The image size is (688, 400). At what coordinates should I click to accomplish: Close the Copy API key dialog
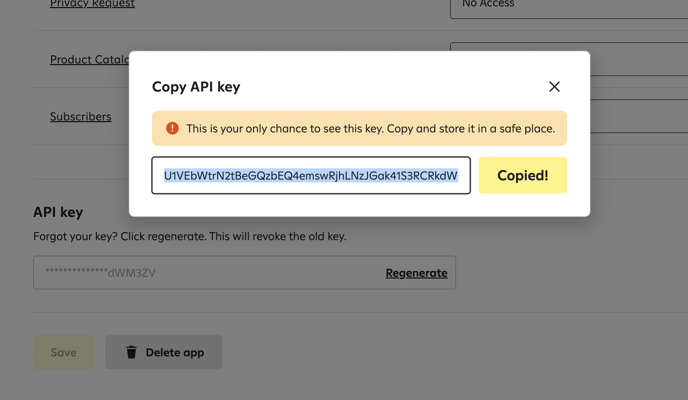[x=554, y=86]
